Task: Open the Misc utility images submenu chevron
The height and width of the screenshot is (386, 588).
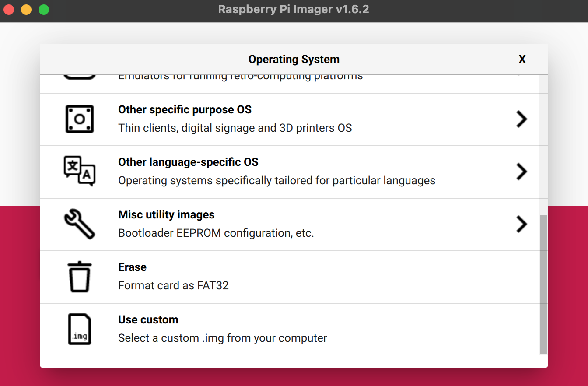Action: click(521, 224)
